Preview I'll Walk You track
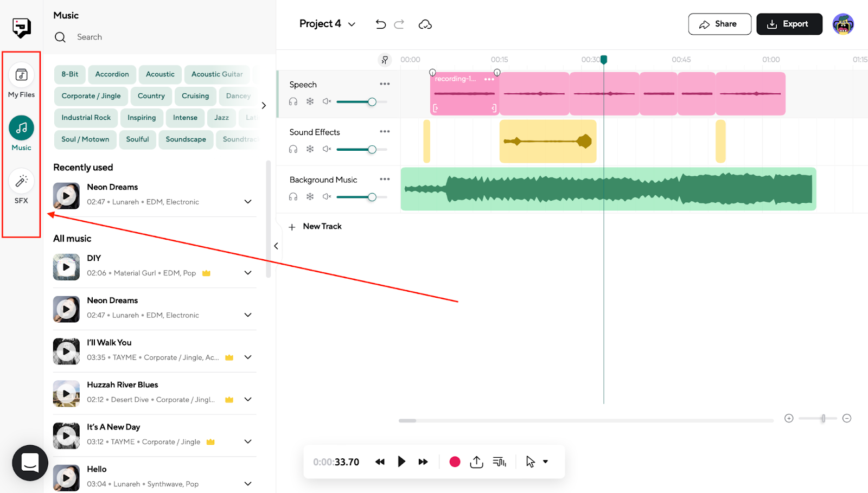The width and height of the screenshot is (868, 493). 66,351
